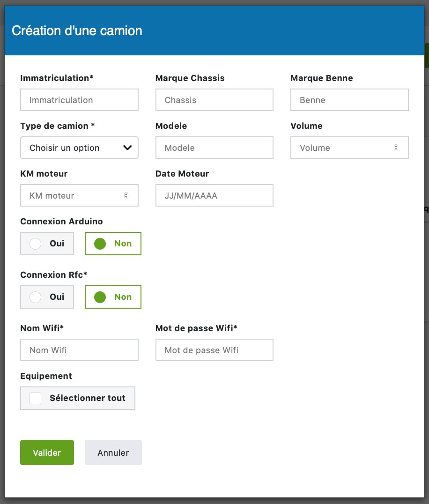
Task: Select Non for Connexion Rfc
Action: [x=113, y=297]
